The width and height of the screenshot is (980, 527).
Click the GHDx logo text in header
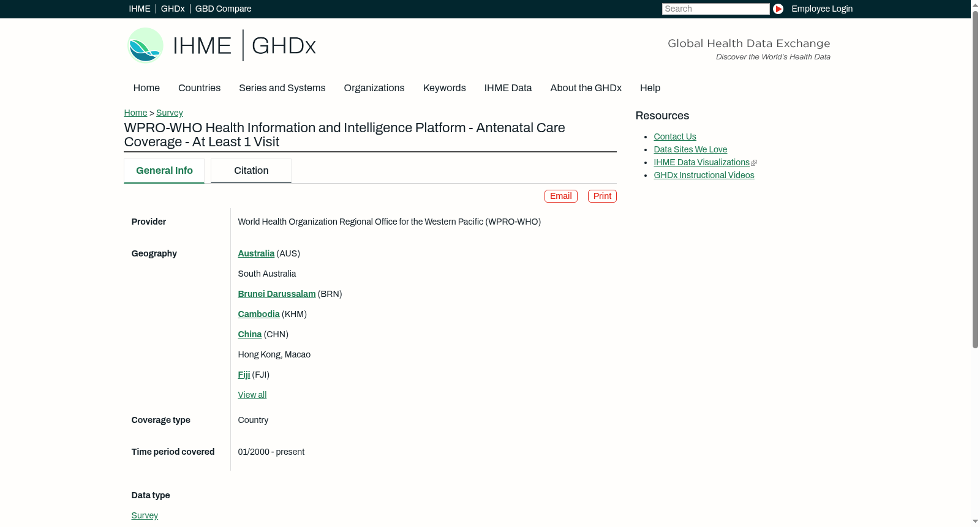coord(284,46)
